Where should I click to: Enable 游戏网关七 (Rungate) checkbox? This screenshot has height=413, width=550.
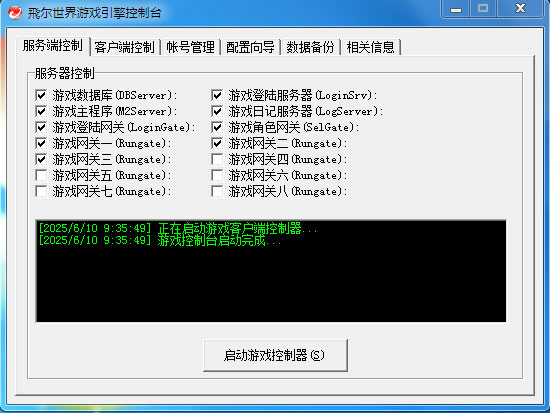point(41,191)
